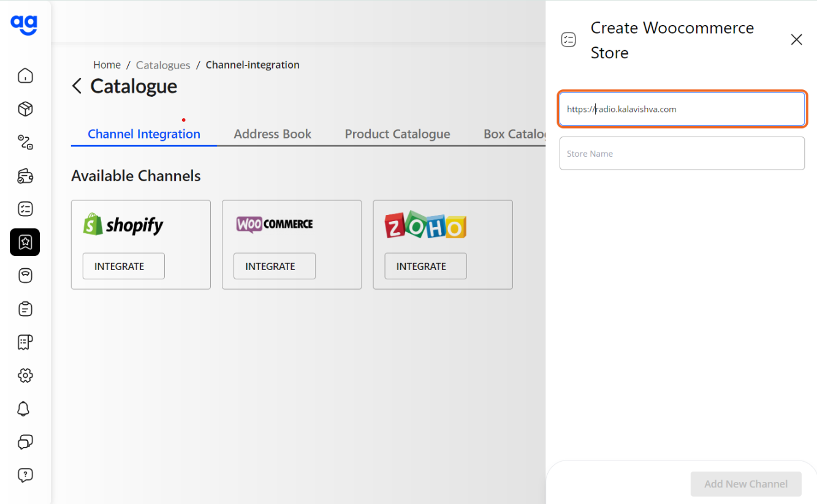
Task: Close the Create Woocommerce Store panel
Action: [x=796, y=40]
